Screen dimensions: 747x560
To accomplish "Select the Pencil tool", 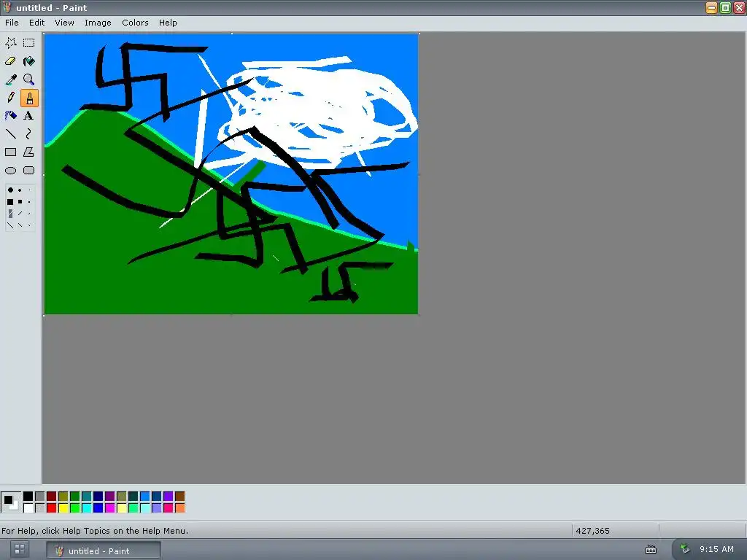I will pyautogui.click(x=10, y=98).
